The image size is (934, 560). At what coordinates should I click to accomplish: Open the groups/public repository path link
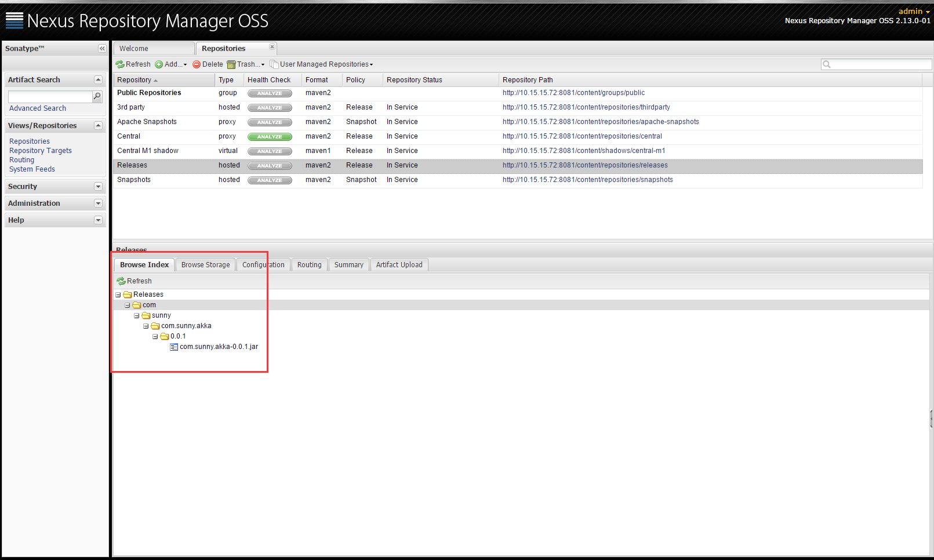tap(573, 93)
